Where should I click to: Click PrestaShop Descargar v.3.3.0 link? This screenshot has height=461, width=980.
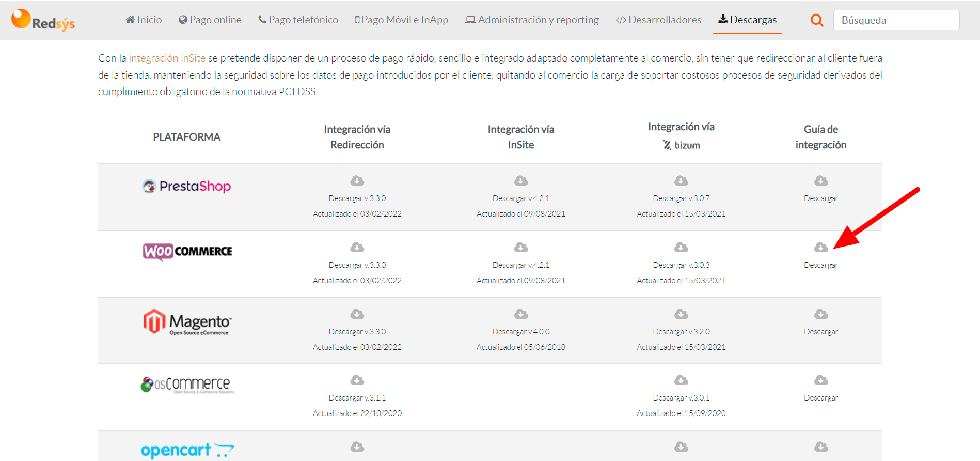coord(357,198)
